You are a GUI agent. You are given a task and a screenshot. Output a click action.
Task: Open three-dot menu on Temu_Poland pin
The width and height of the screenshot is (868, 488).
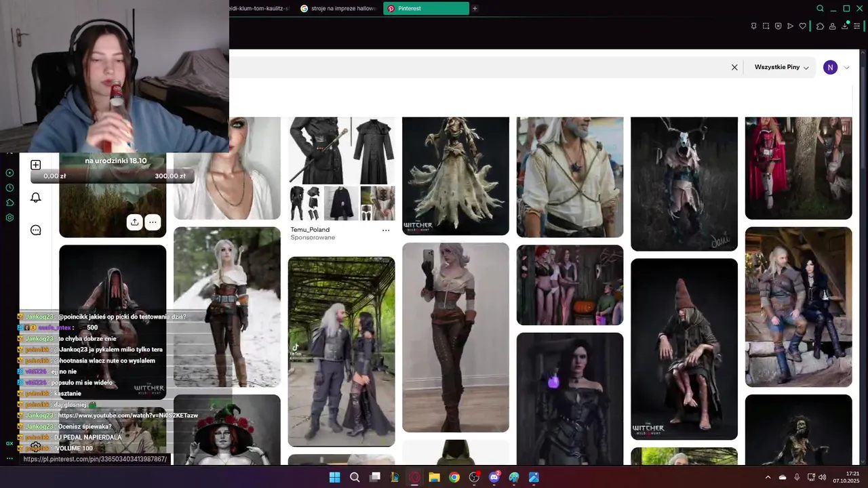pyautogui.click(x=386, y=230)
